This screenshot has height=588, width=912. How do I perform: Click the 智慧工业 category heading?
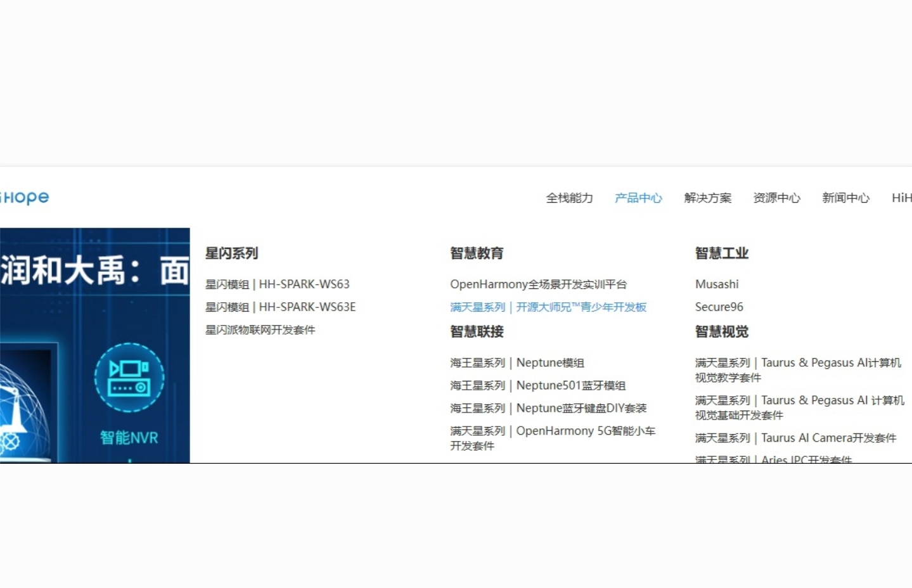tap(722, 253)
